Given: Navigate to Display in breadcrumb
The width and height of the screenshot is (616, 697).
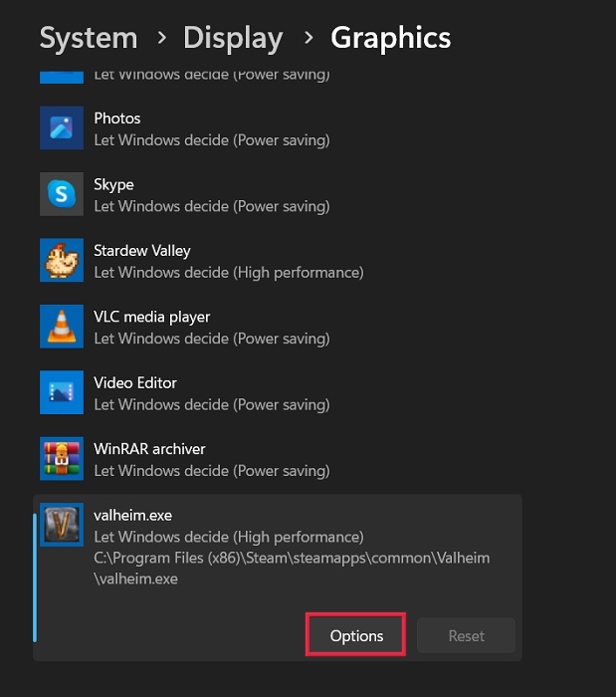Looking at the screenshot, I should (233, 38).
